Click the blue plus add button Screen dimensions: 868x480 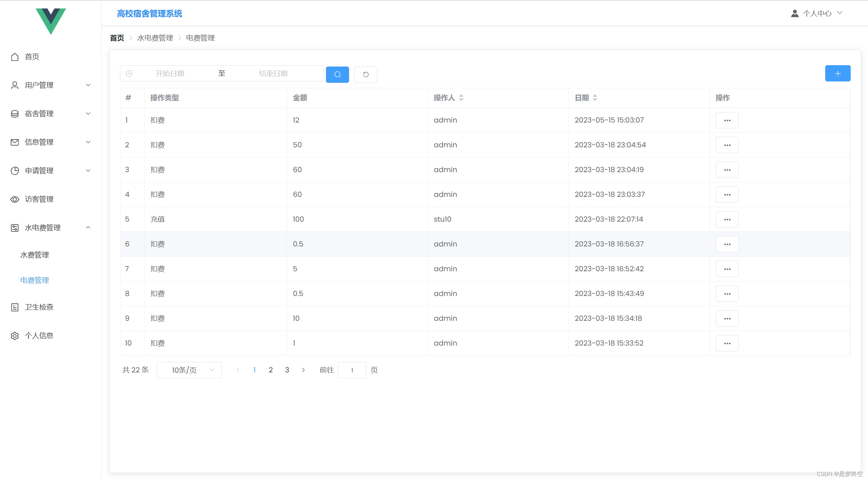click(837, 73)
